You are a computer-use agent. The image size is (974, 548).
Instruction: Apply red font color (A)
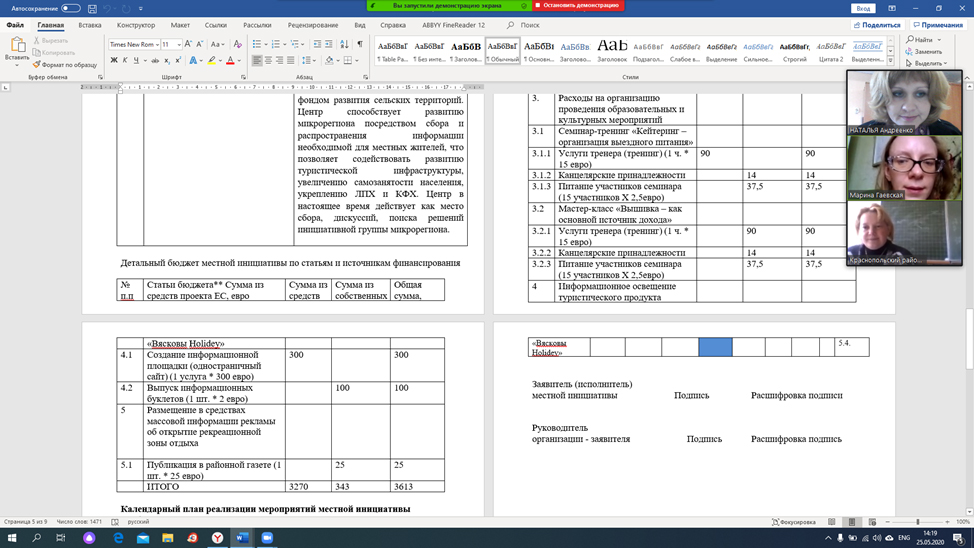[x=230, y=61]
